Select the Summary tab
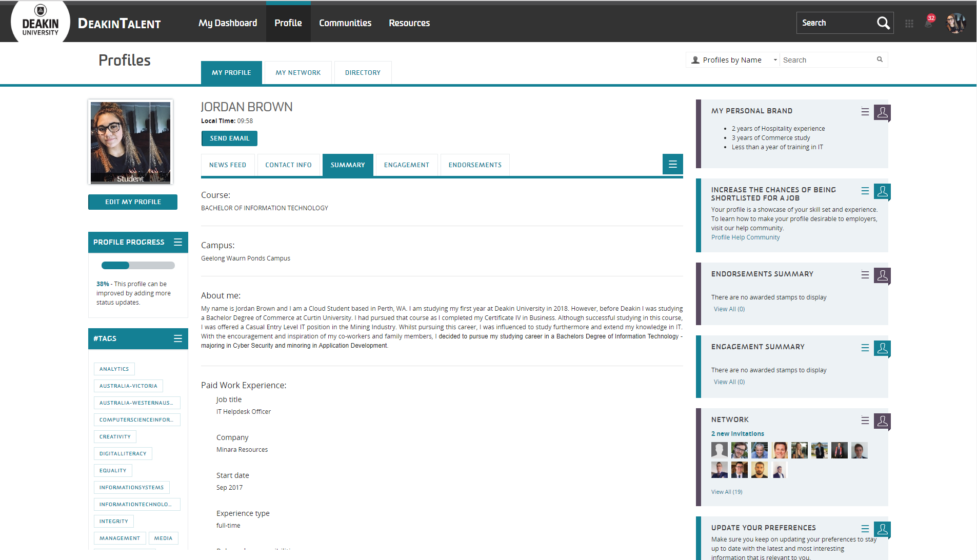Viewport: 977px width, 560px height. [x=348, y=165]
